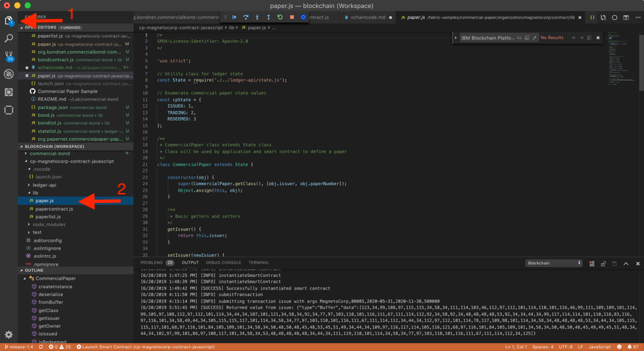Viewport: 644px width, 351px height.
Task: Click the release-1.4 branch in the status bar
Action: click(19, 347)
